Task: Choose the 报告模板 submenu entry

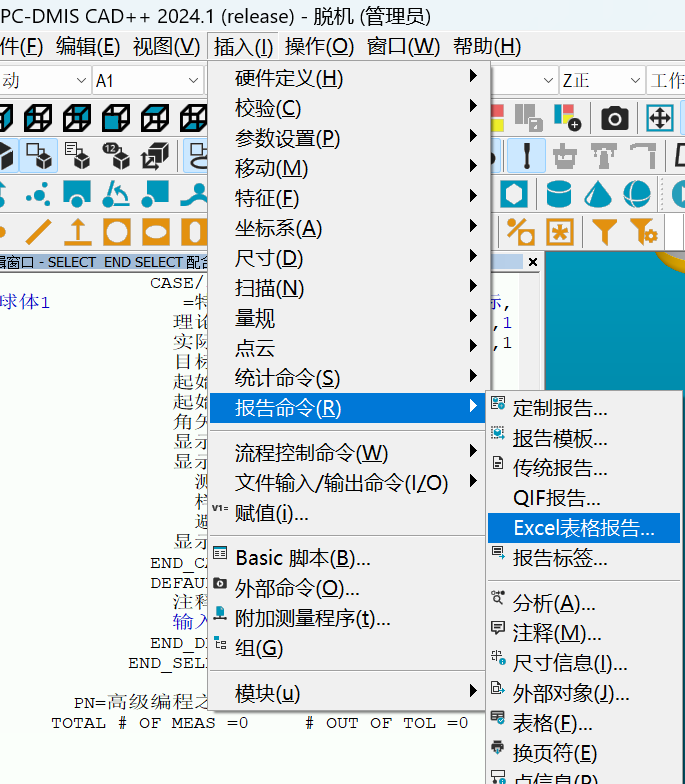Action: pos(584,438)
